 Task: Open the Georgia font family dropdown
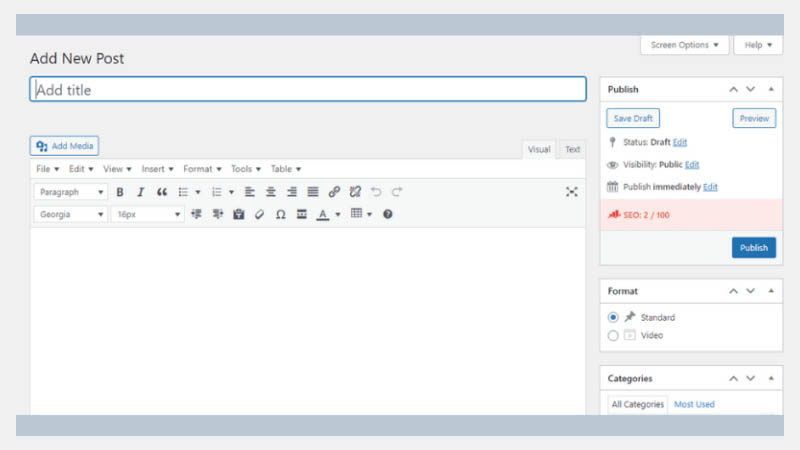click(x=70, y=214)
